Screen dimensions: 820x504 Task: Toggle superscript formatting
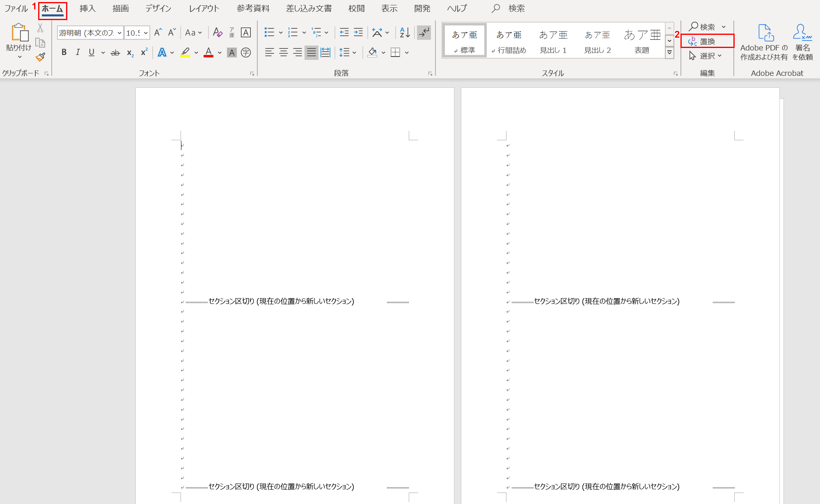tap(144, 52)
